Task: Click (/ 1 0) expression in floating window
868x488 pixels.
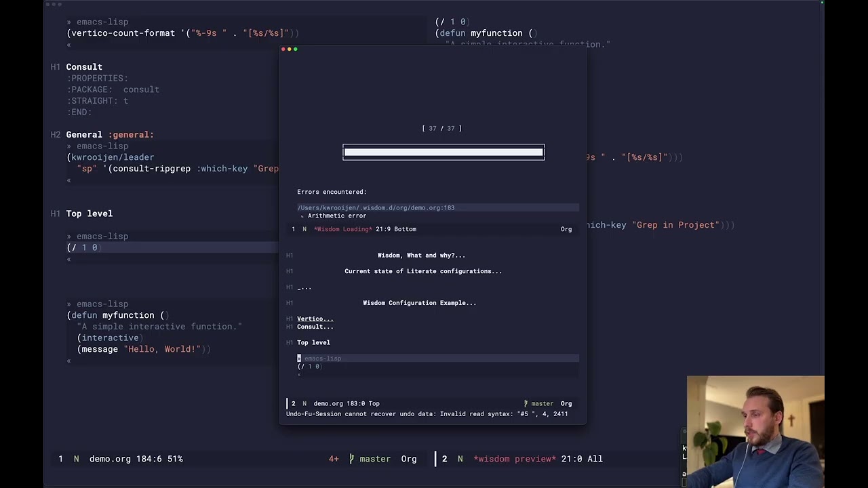Action: click(x=309, y=367)
